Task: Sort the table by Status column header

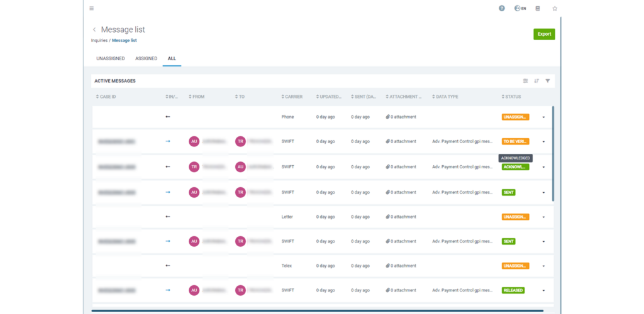Action: click(512, 97)
